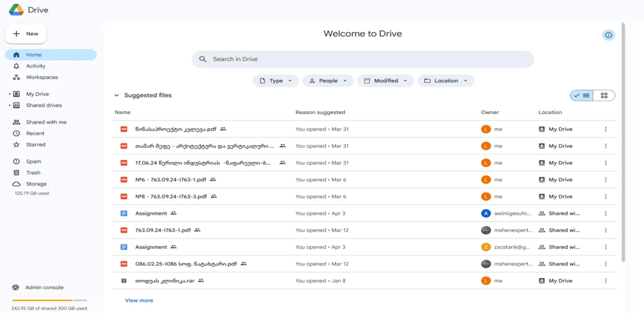Go to Shared with me
This screenshot has width=644, height=313.
coord(46,122)
